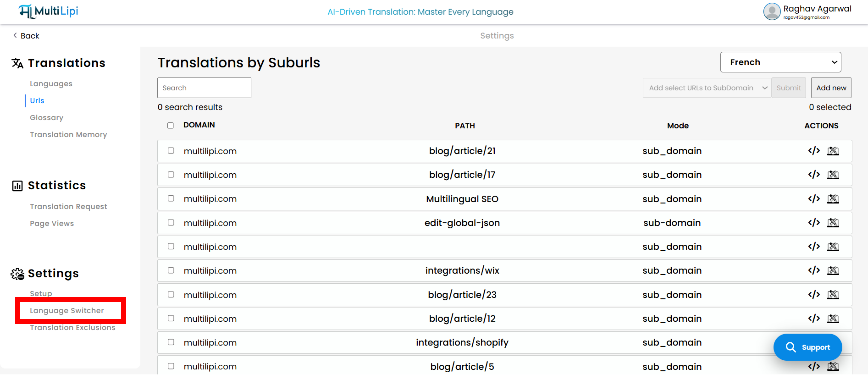Delete the Multilingual SEO row
The width and height of the screenshot is (868, 375).
(x=833, y=199)
